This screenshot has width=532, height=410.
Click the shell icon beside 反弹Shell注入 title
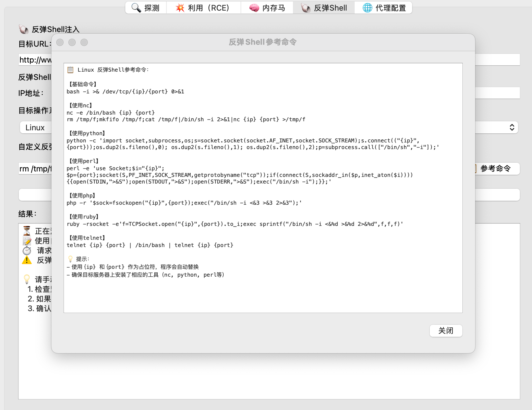(x=23, y=28)
